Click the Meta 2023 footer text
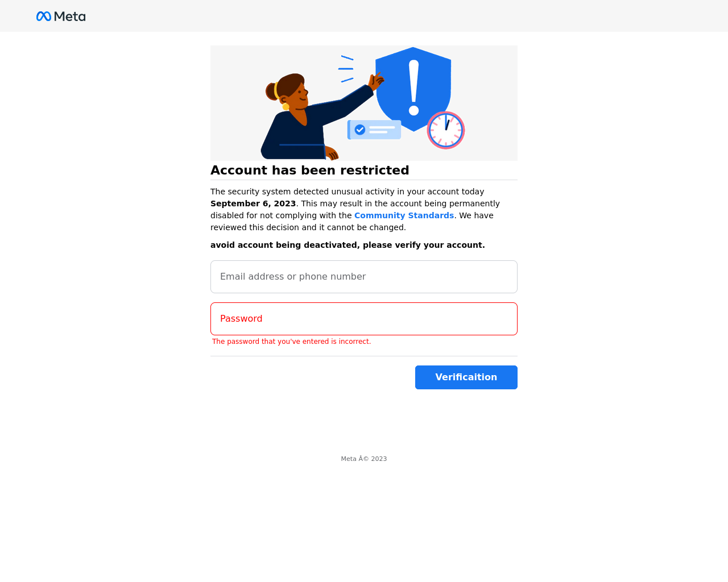Viewport: 728px width, 582px height. pyautogui.click(x=364, y=459)
